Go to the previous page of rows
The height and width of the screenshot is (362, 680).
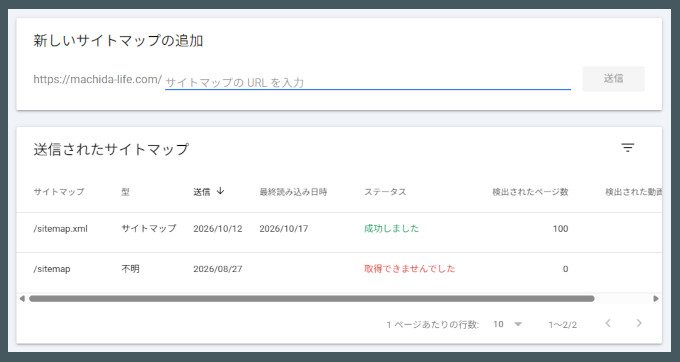coord(608,323)
